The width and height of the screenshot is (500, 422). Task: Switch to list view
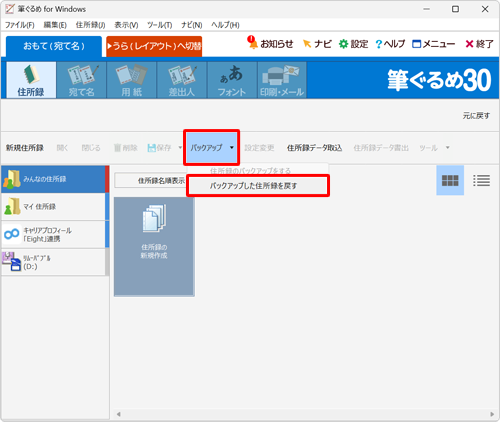click(481, 180)
